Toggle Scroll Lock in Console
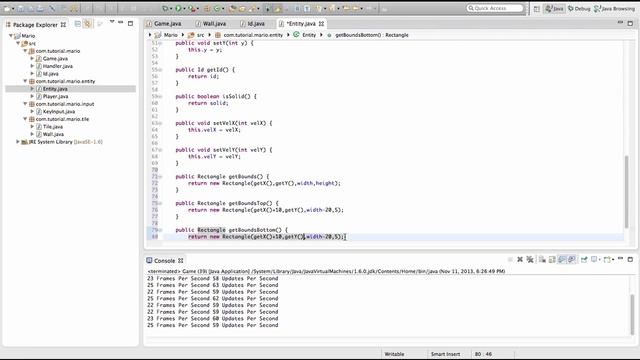Image resolution: width=640 pixels, height=360 pixels. [x=552, y=260]
